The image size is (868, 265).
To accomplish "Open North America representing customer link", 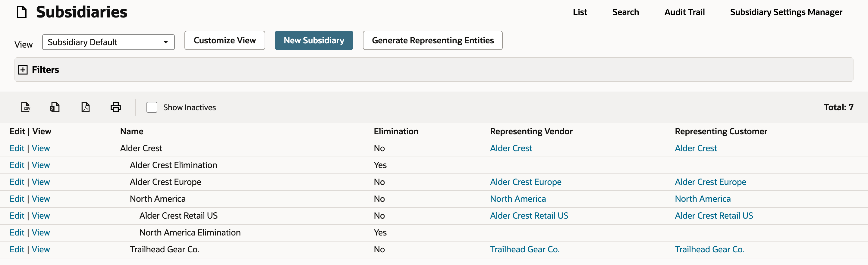I will tap(703, 199).
